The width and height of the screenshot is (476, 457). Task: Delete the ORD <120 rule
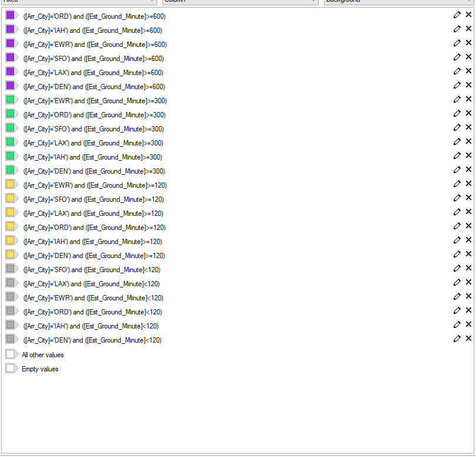468,311
